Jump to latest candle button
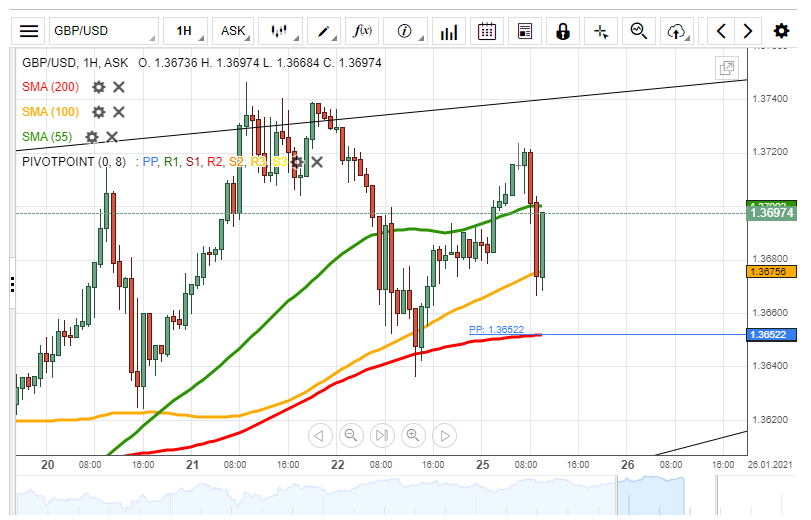Viewport: 811px width, 520px height. [382, 436]
